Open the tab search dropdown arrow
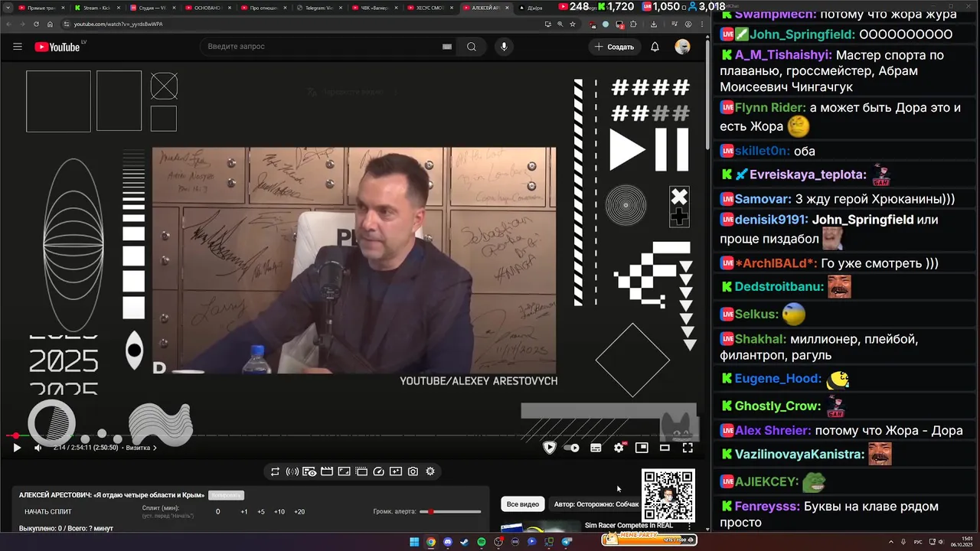The height and width of the screenshot is (551, 980). [x=8, y=8]
